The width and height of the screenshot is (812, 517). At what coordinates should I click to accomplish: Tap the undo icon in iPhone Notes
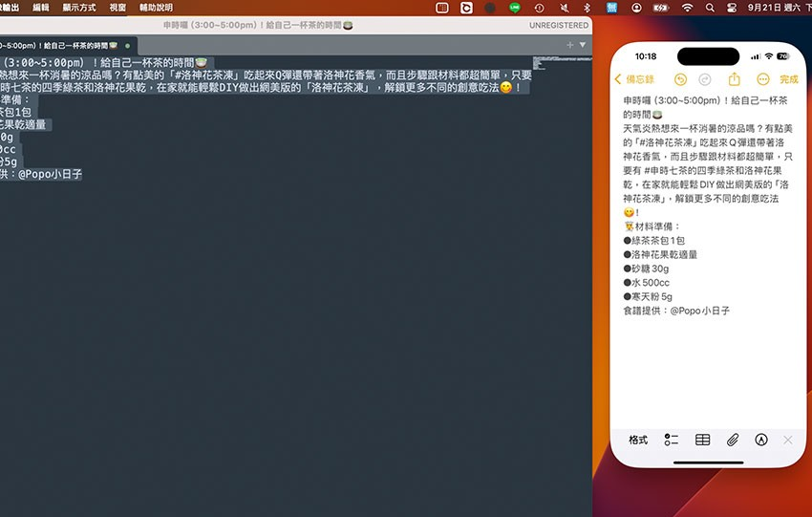pos(680,79)
